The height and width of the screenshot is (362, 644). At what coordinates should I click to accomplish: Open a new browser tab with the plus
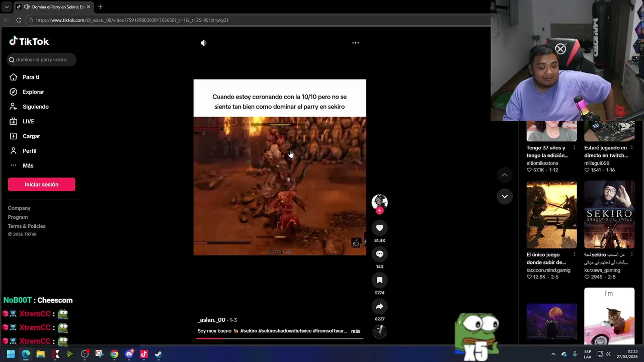tap(101, 7)
